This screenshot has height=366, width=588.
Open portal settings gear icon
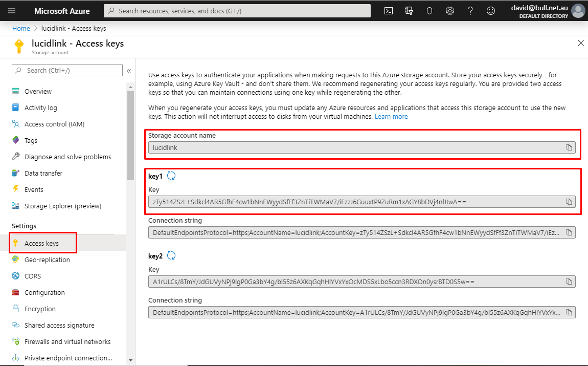point(449,11)
